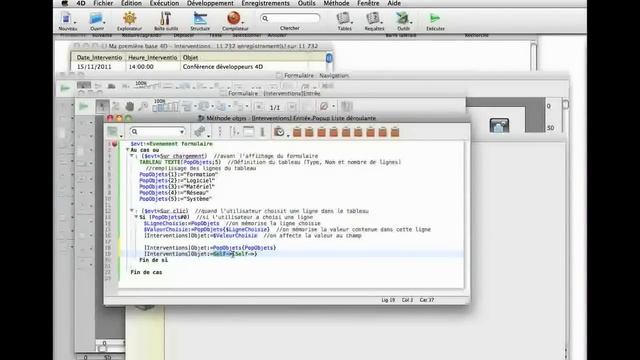This screenshot has width=640, height=360.
Task: Click code line PopObjets{5}:="Système"
Action: click(176, 199)
